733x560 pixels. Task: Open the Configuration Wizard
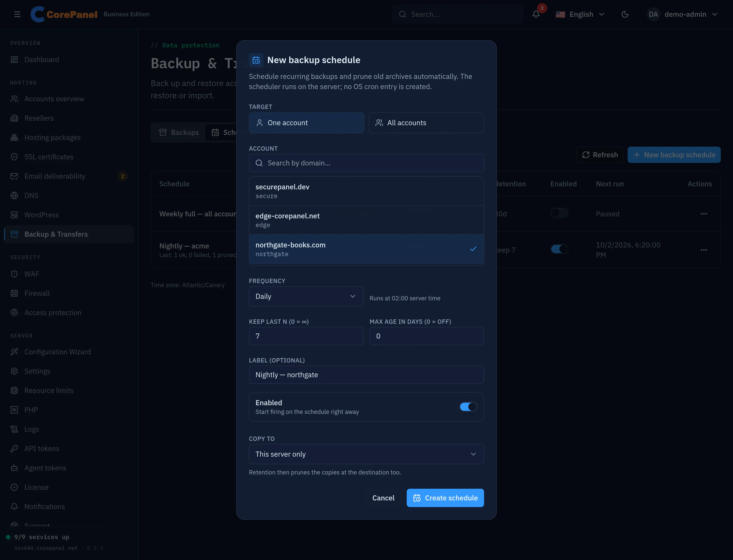click(69, 352)
